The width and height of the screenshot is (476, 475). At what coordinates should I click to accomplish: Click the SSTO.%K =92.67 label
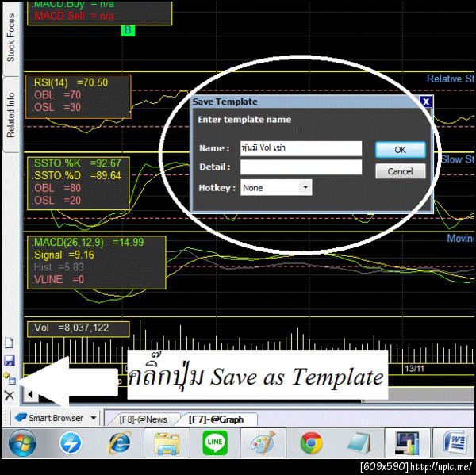(x=77, y=163)
